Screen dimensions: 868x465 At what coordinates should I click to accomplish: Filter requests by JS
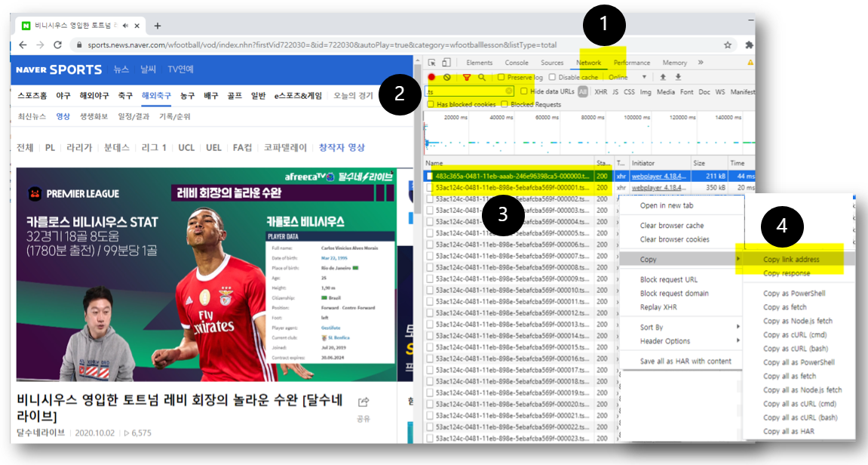coord(615,92)
